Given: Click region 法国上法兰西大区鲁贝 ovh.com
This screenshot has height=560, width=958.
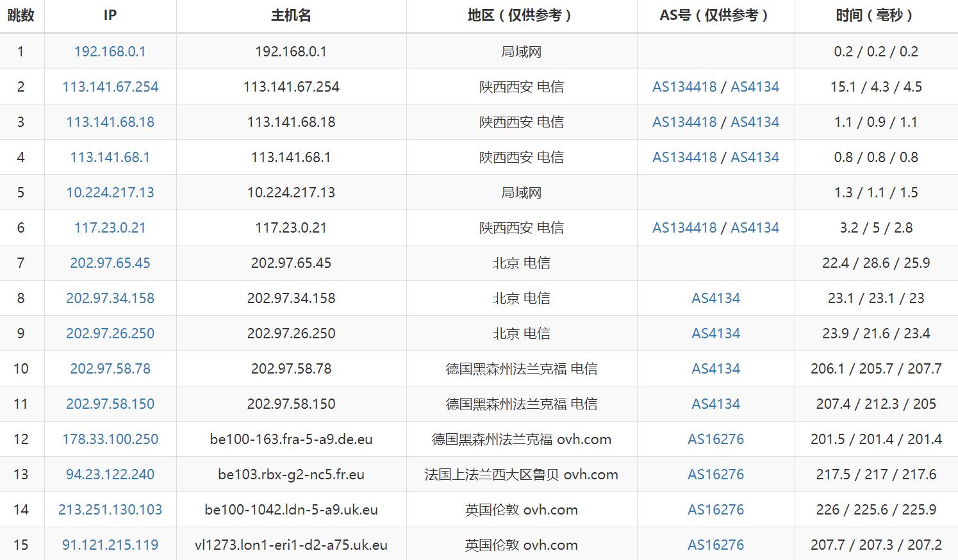Looking at the screenshot, I should 522,474.
